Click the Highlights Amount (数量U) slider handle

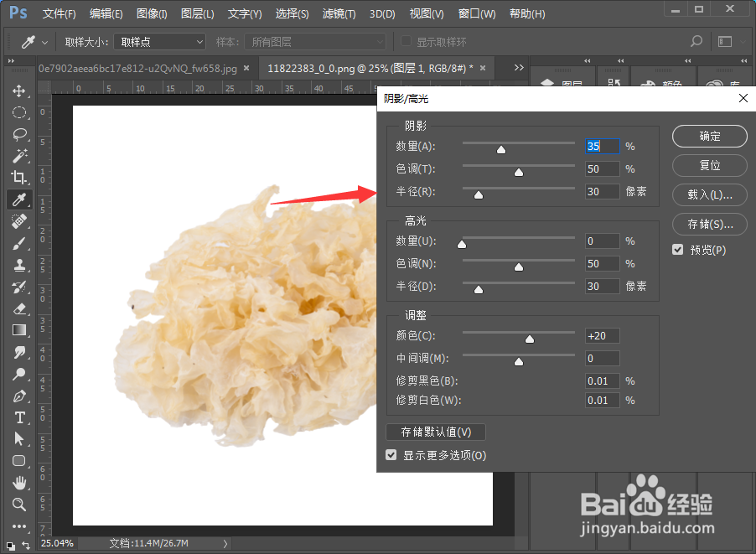tap(462, 244)
